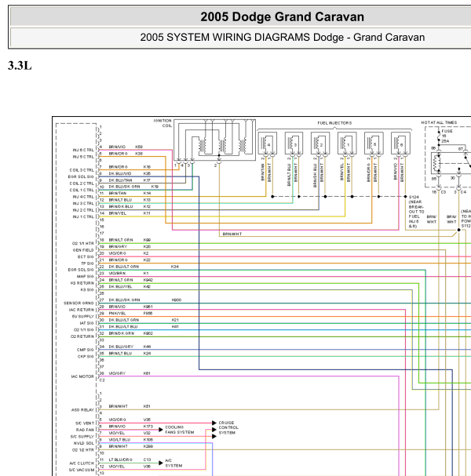Click the 'DK BLU/GRY' wire color label

(x=121, y=347)
